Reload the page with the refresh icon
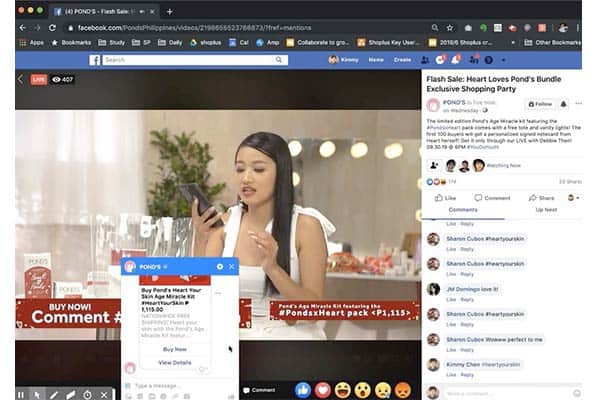Screen dimensions: 600x400 (x=52, y=28)
